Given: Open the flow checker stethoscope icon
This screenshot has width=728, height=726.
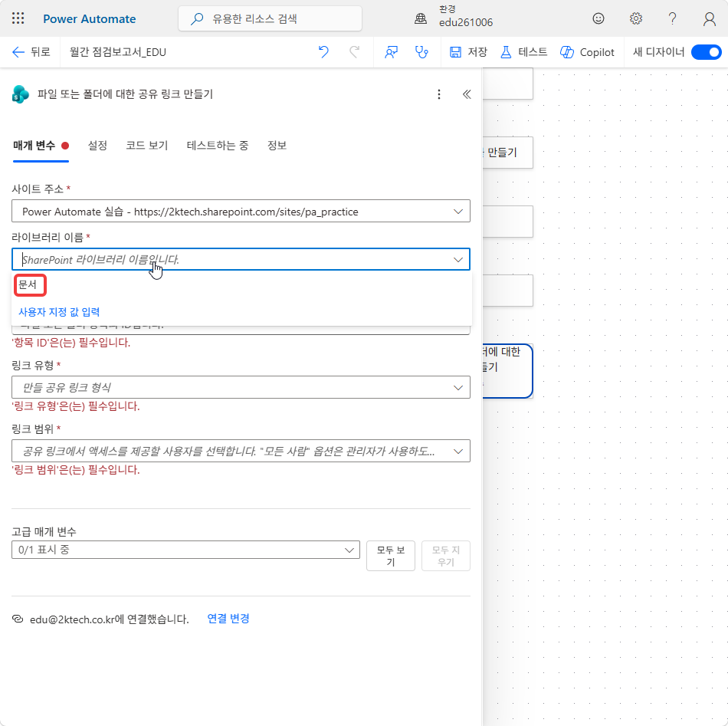Looking at the screenshot, I should pos(421,52).
